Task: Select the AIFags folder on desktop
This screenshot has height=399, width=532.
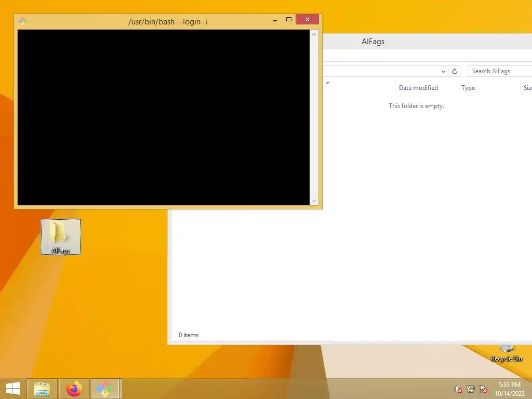Action: [61, 236]
